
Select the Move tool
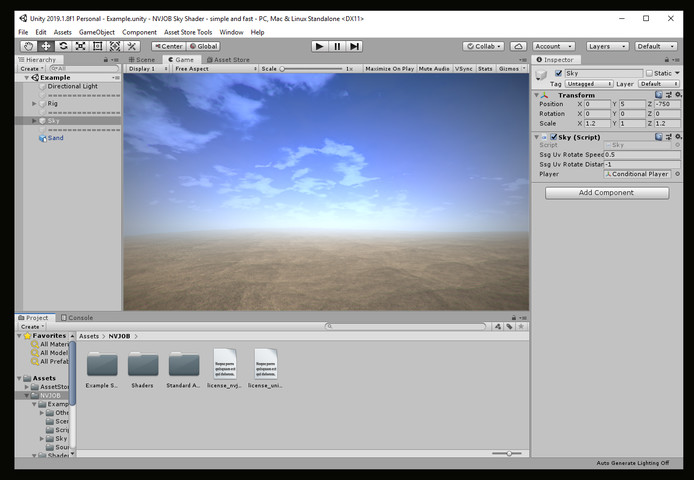pos(46,46)
